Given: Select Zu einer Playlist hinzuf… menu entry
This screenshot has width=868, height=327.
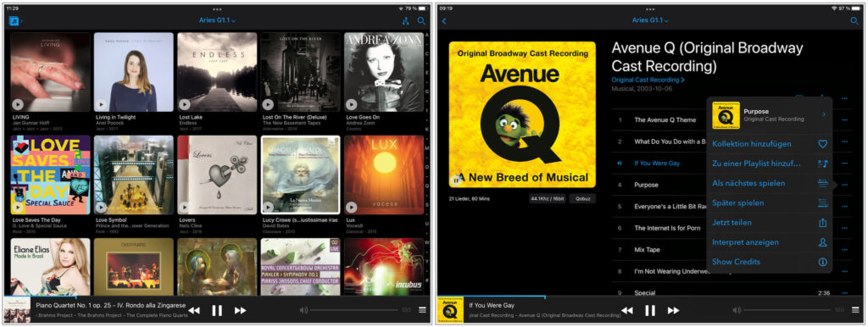Looking at the screenshot, I should click(770, 163).
